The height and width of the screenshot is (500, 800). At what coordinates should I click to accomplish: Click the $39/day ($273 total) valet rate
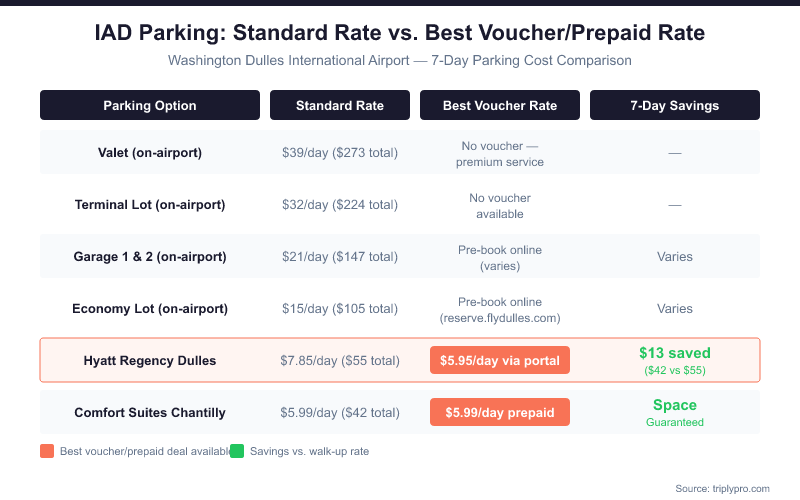[340, 153]
